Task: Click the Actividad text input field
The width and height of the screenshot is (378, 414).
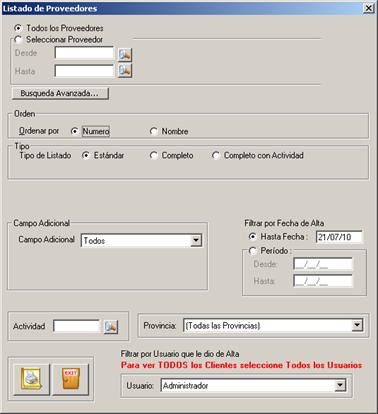Action: [x=77, y=326]
